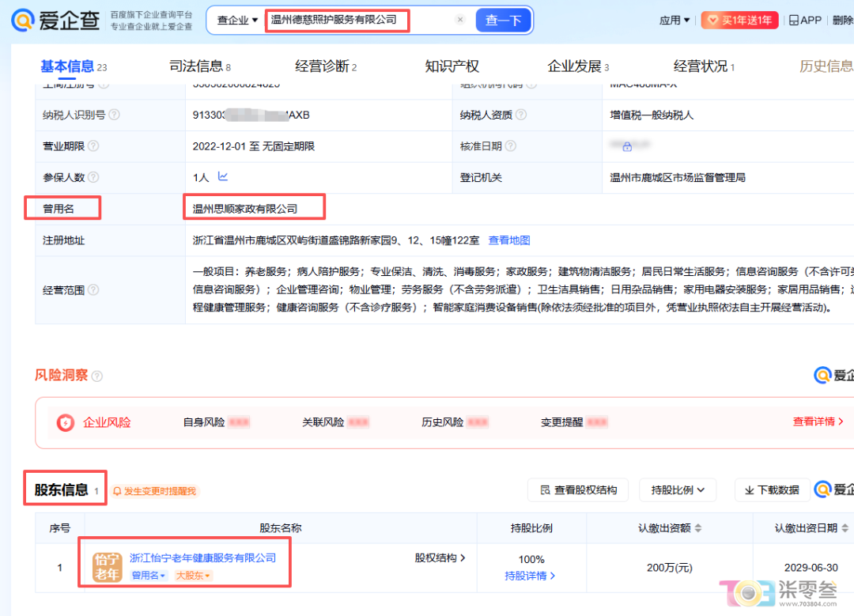This screenshot has height=616, width=854.
Task: Click the 2029-06-30 date cell
Action: [811, 568]
